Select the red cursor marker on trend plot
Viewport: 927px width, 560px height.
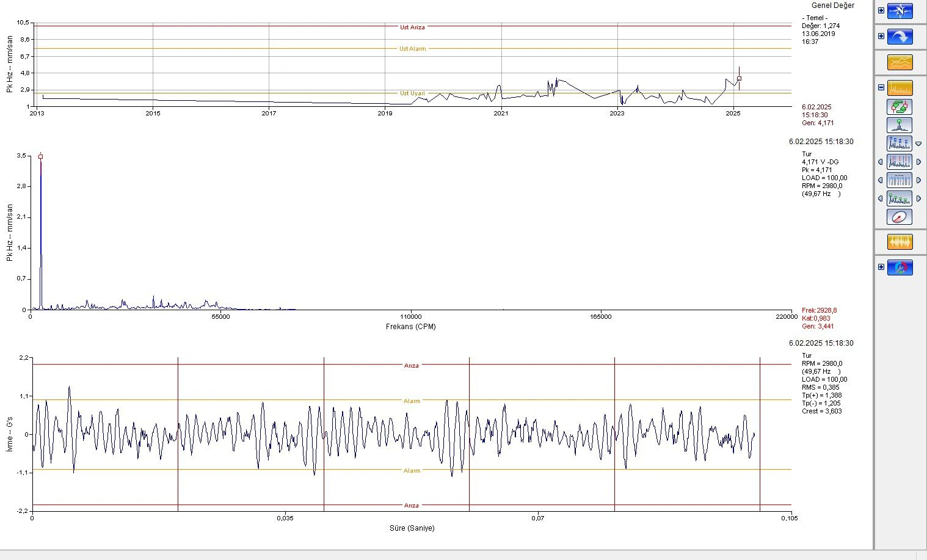coord(739,78)
